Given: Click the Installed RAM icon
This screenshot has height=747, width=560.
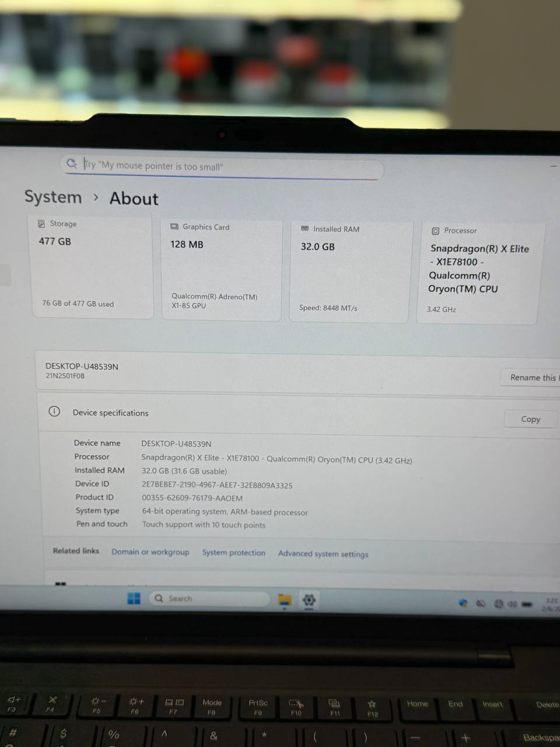Looking at the screenshot, I should [304, 229].
